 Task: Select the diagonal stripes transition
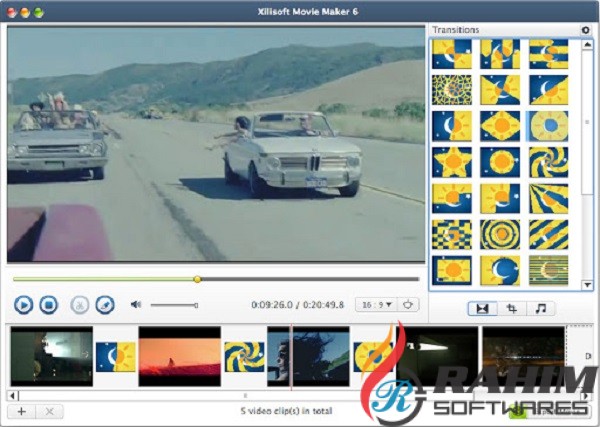(548, 235)
